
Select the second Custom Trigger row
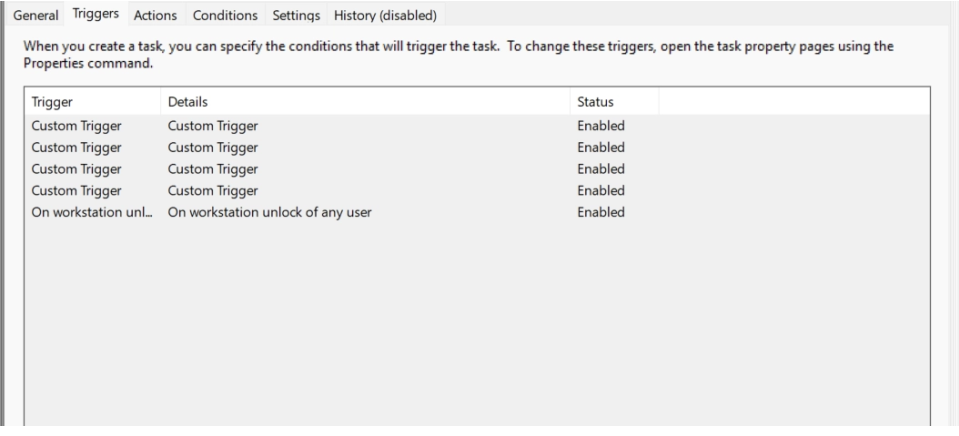pyautogui.click(x=77, y=147)
